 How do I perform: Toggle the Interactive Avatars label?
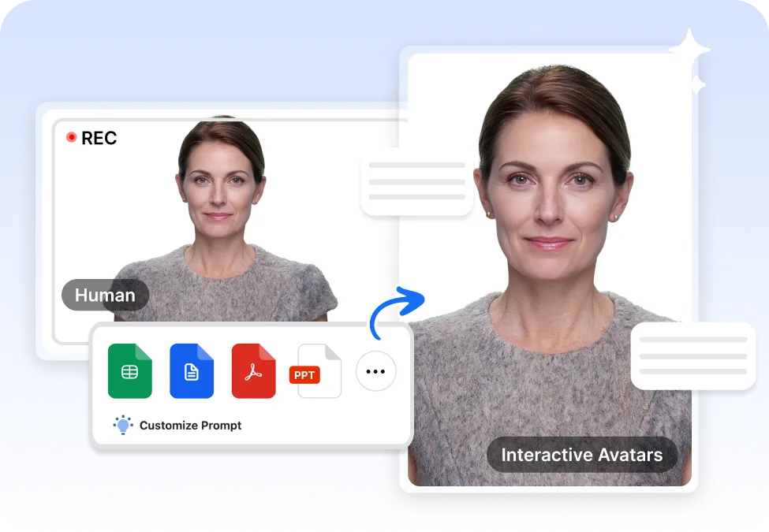[581, 455]
